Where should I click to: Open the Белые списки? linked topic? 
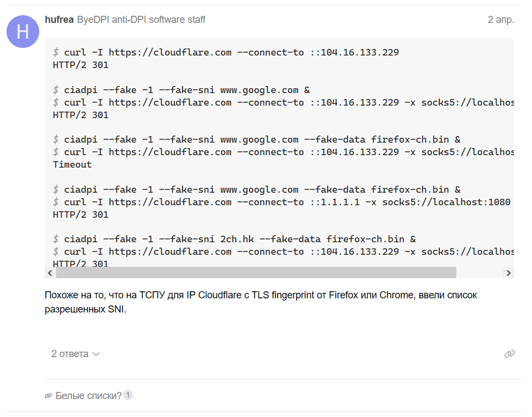89,396
